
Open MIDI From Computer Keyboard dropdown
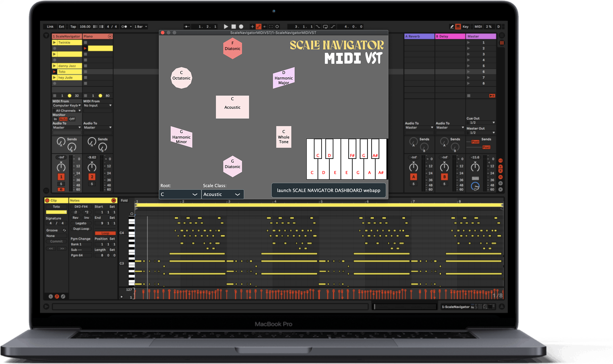[x=67, y=105]
